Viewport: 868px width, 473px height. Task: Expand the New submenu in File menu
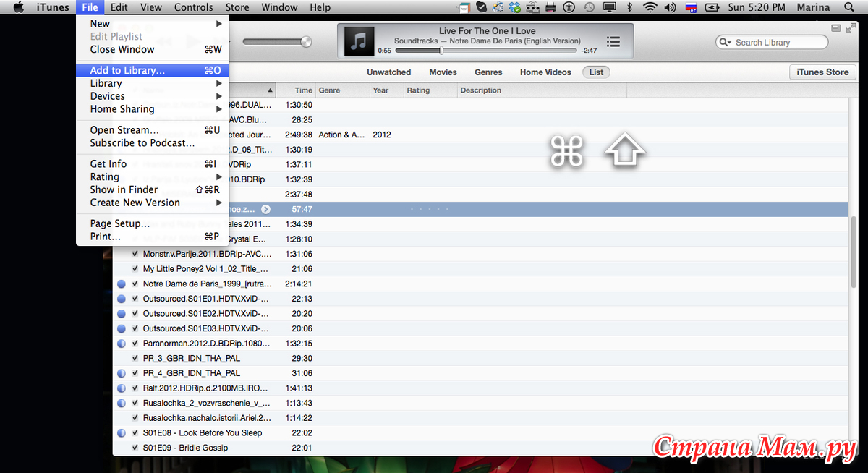click(x=218, y=23)
